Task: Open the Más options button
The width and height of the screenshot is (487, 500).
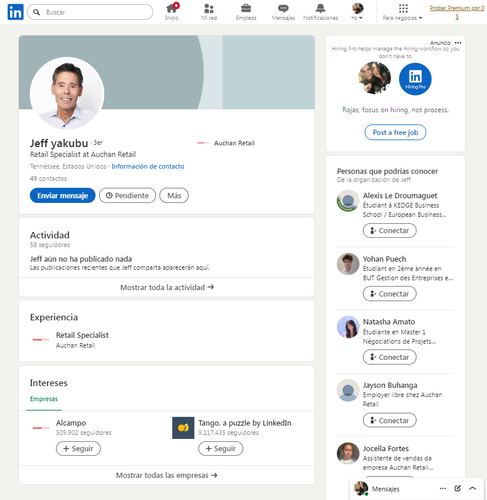Action: pyautogui.click(x=174, y=195)
